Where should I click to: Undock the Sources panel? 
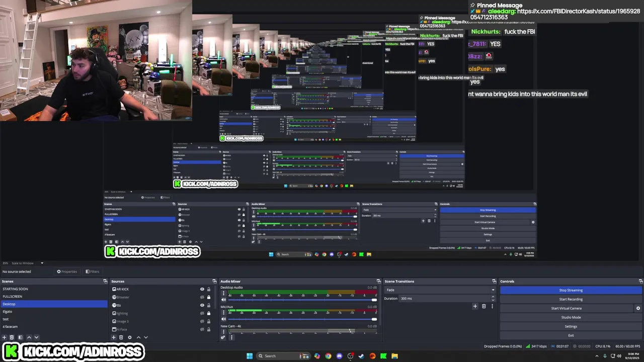click(214, 281)
